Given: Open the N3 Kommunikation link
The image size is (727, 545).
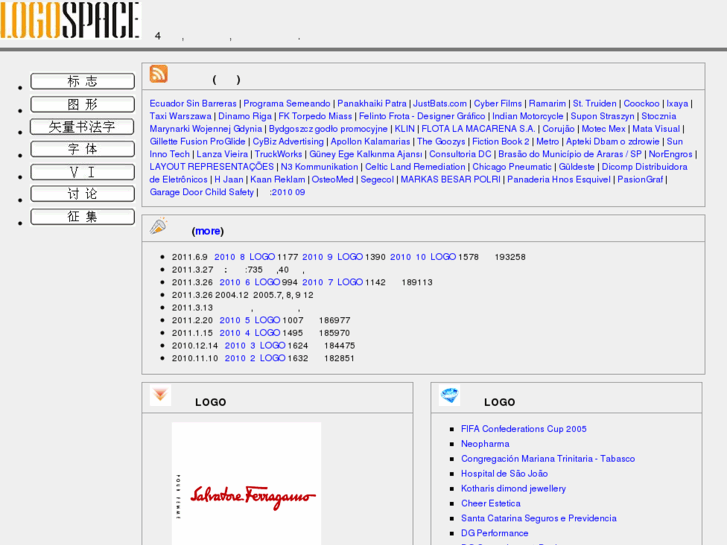Looking at the screenshot, I should click(319, 167).
